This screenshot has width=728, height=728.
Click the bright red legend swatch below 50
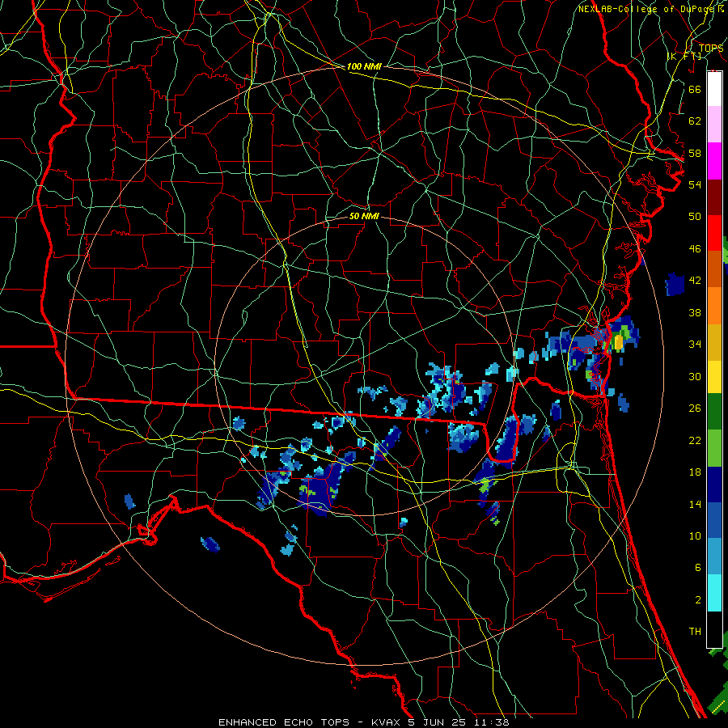714,233
